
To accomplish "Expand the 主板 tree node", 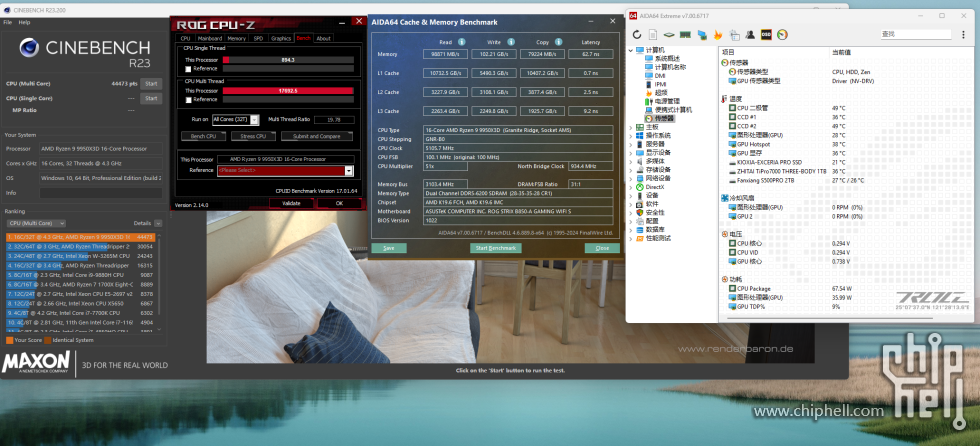I will tap(631, 127).
